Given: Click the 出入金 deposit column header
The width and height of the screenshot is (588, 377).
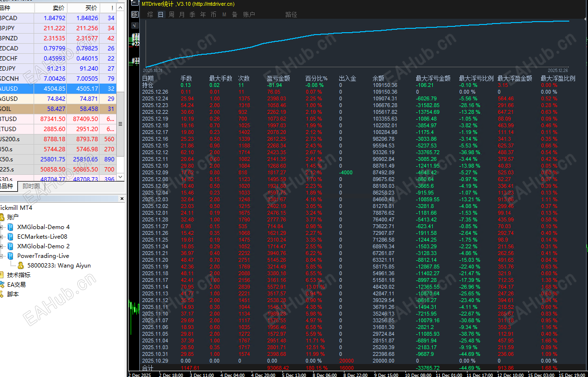Looking at the screenshot, I should pos(348,78).
